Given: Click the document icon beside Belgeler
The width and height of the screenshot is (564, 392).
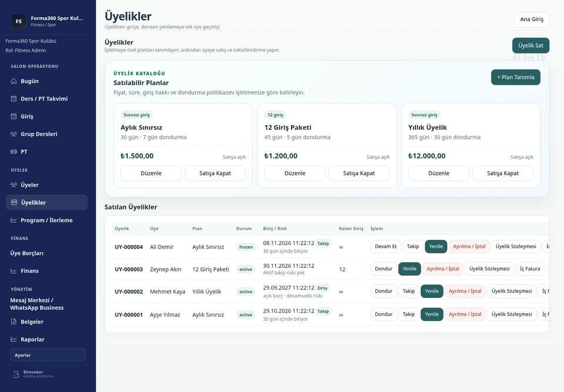Looking at the screenshot, I should [x=14, y=321].
